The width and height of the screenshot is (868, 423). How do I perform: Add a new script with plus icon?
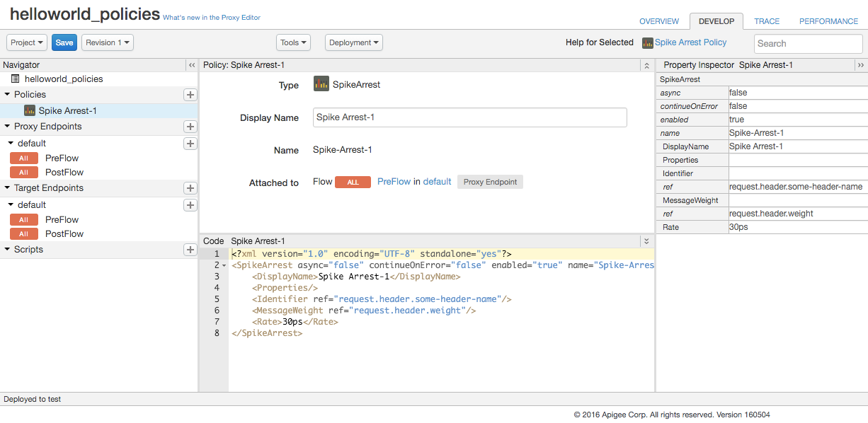pyautogui.click(x=190, y=250)
